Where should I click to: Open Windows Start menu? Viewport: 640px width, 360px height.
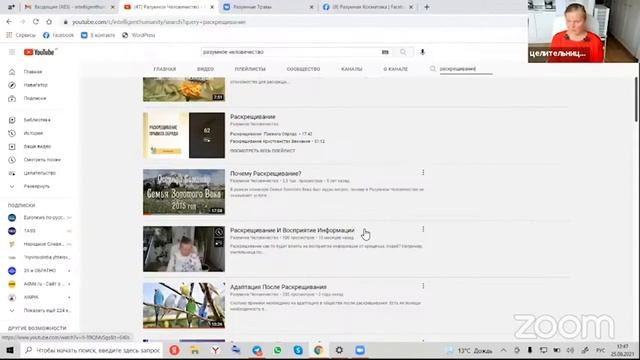10,350
